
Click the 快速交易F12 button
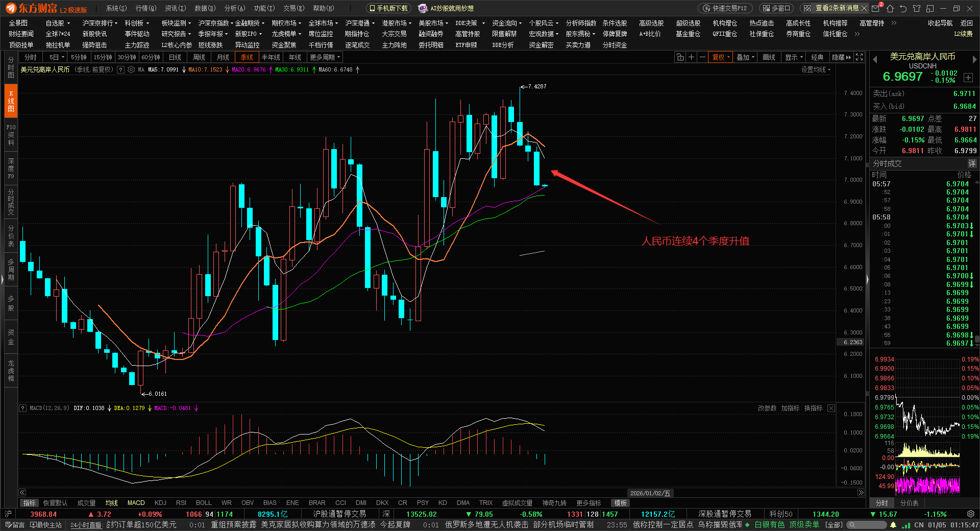point(725,8)
